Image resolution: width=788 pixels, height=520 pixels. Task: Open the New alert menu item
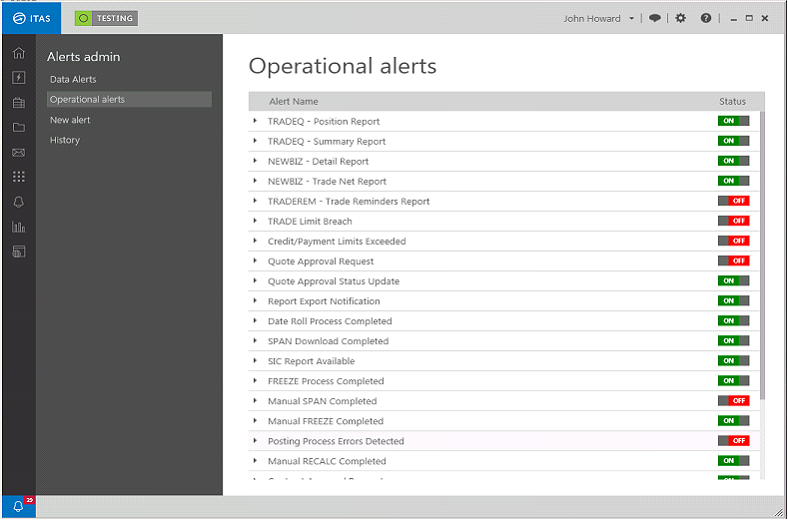[x=70, y=120]
